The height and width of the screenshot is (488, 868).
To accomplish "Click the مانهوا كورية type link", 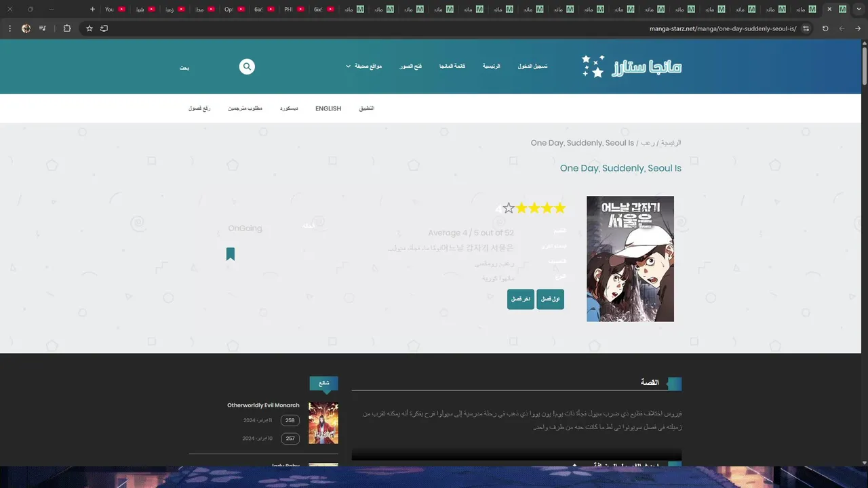I will (x=498, y=278).
